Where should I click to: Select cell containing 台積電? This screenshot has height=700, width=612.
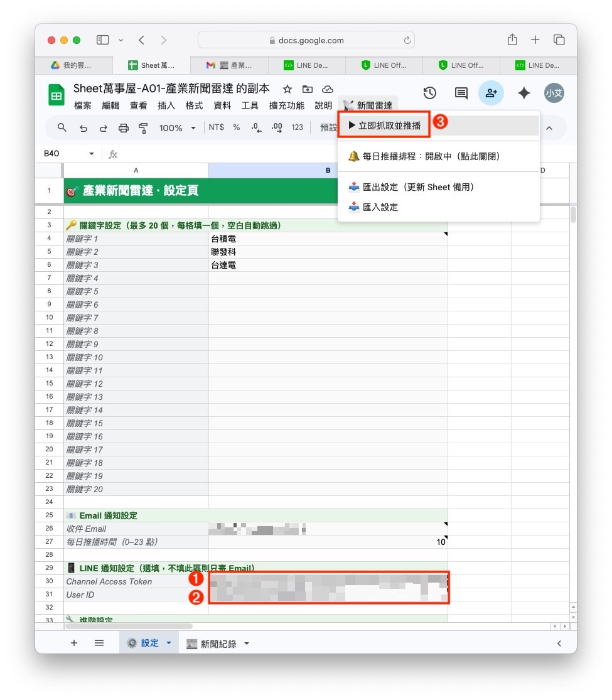pyautogui.click(x=328, y=239)
